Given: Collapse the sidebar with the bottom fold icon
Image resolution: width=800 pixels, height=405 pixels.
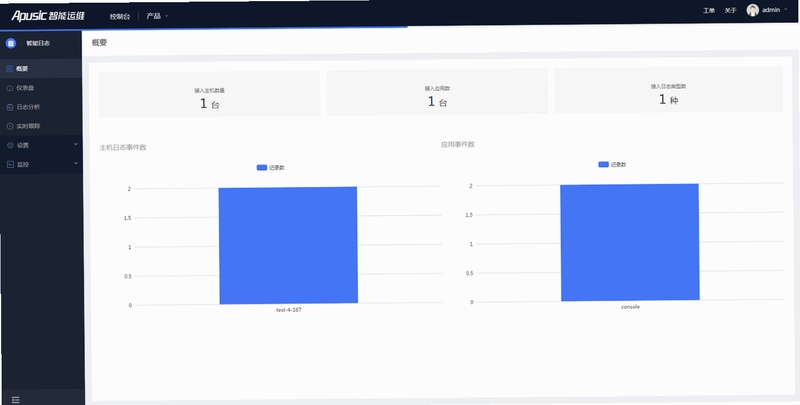Looking at the screenshot, I should tap(15, 399).
